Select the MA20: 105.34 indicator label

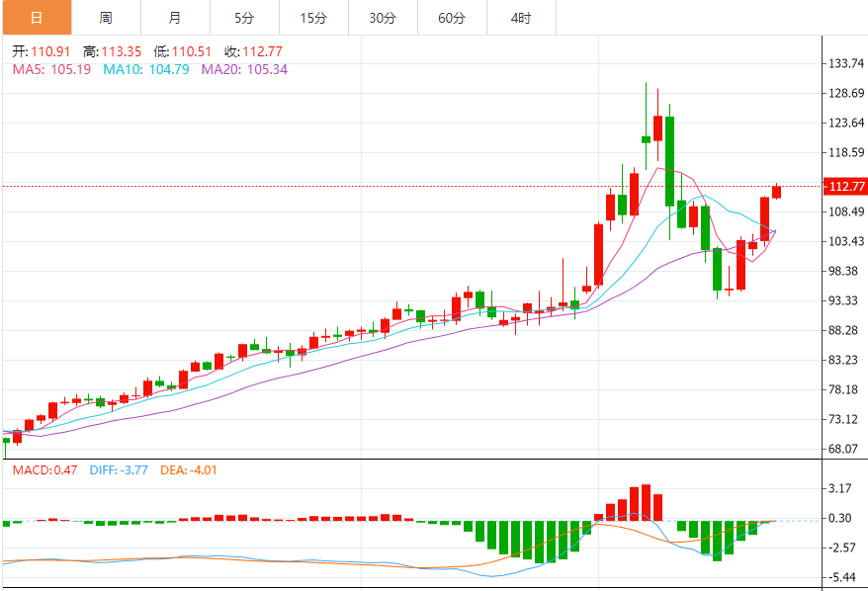[245, 69]
